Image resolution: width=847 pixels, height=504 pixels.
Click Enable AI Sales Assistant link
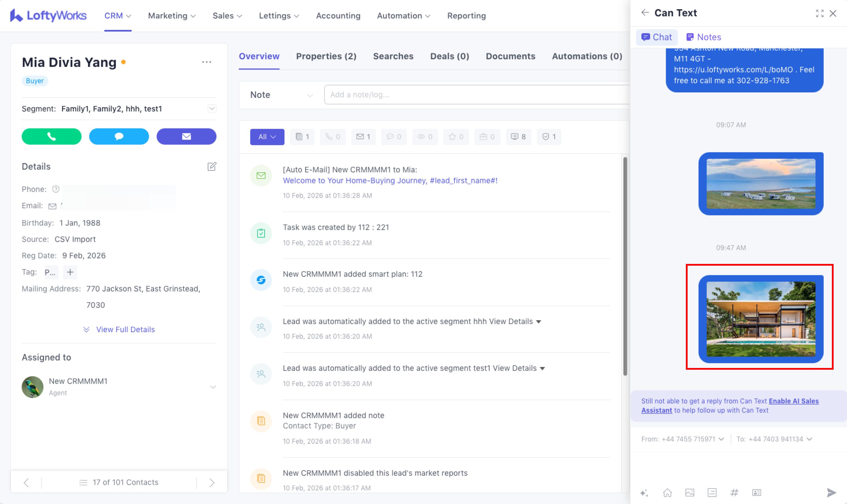click(793, 401)
